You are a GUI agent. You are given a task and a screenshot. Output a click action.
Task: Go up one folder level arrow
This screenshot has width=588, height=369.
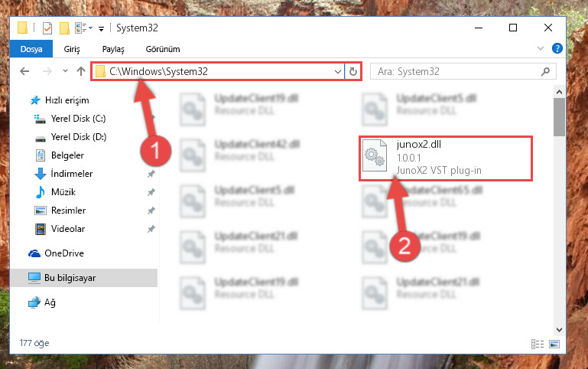pyautogui.click(x=81, y=71)
